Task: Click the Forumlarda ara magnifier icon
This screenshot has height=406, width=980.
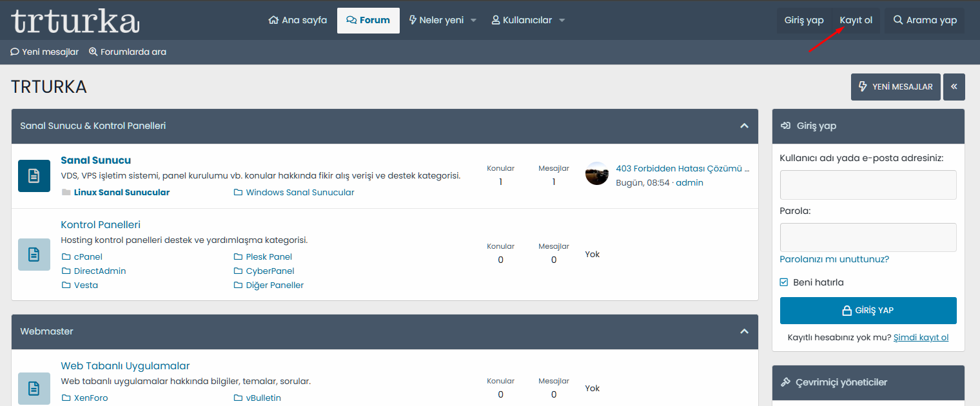Action: coord(92,52)
